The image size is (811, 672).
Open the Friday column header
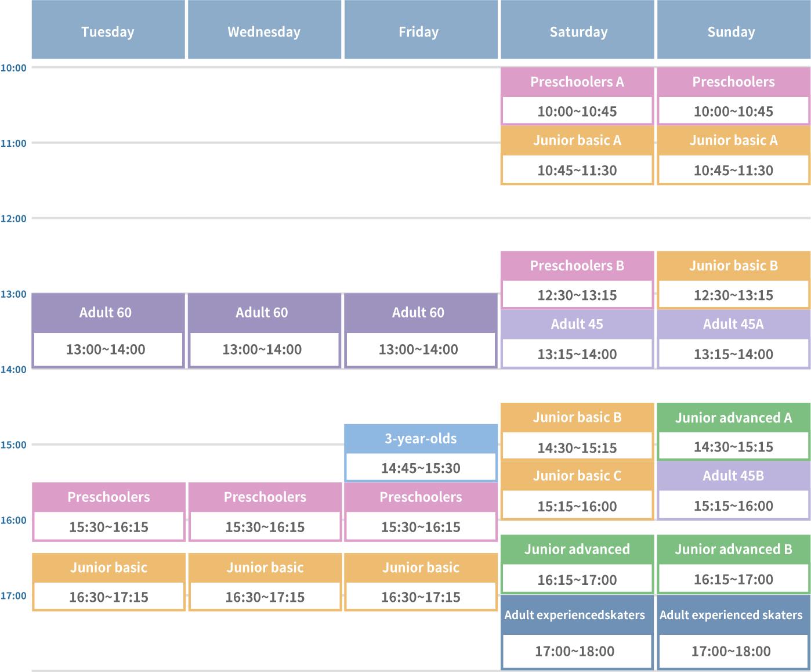pyautogui.click(x=419, y=31)
